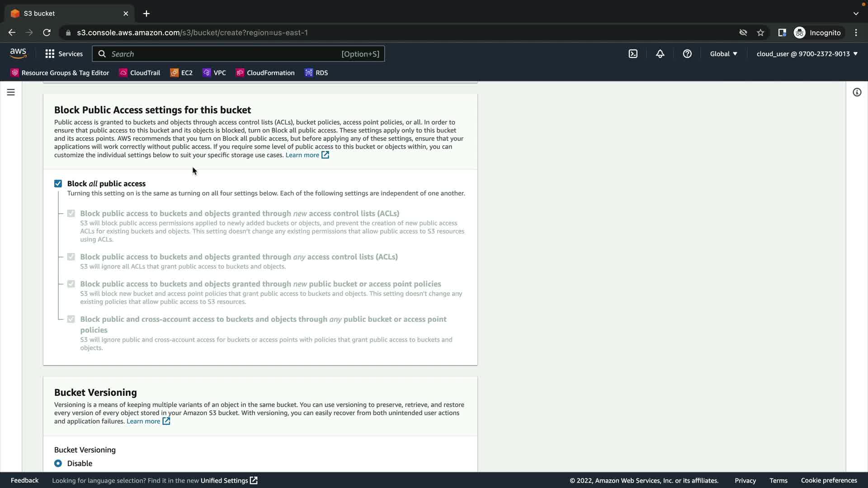Click the help question mark icon
The image size is (868, 488).
[x=687, y=54]
